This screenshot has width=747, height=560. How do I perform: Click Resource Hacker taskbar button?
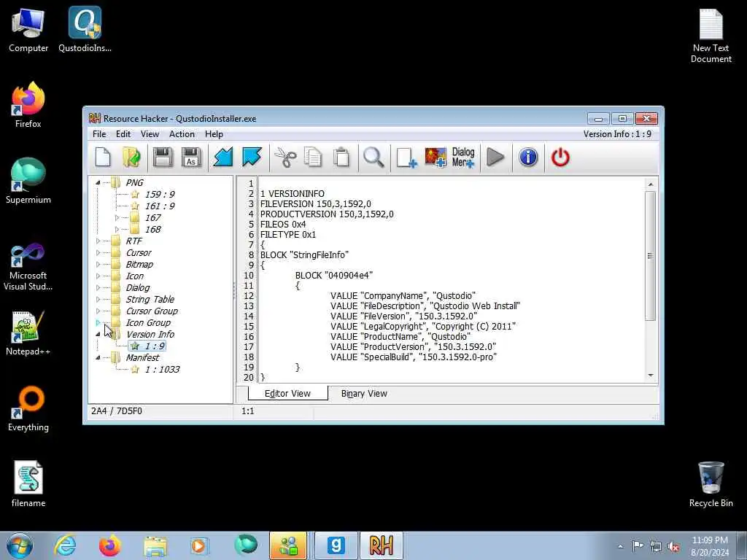pos(381,545)
